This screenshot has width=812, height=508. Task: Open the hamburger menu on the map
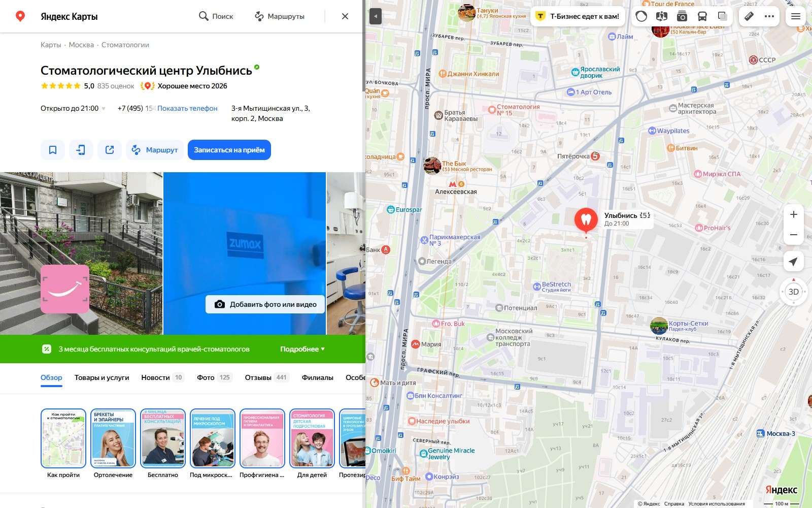pyautogui.click(x=796, y=16)
